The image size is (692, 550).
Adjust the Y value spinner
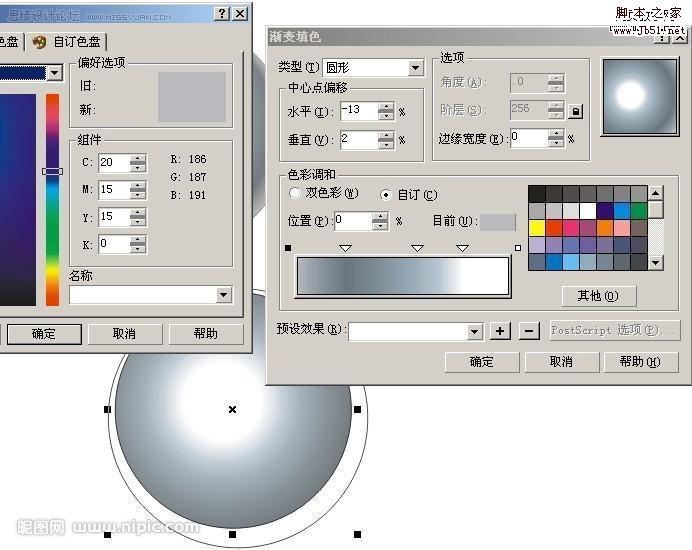click(138, 217)
